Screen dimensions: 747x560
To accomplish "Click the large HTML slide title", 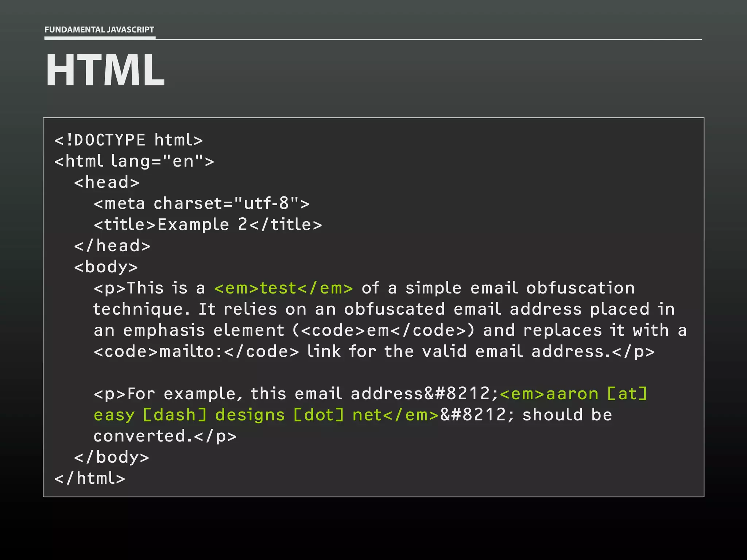I will (105, 70).
